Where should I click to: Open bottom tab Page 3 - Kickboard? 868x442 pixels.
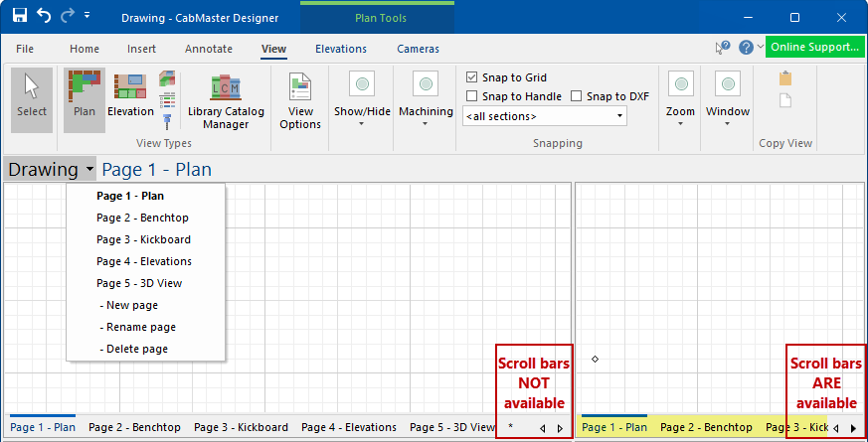tap(241, 427)
